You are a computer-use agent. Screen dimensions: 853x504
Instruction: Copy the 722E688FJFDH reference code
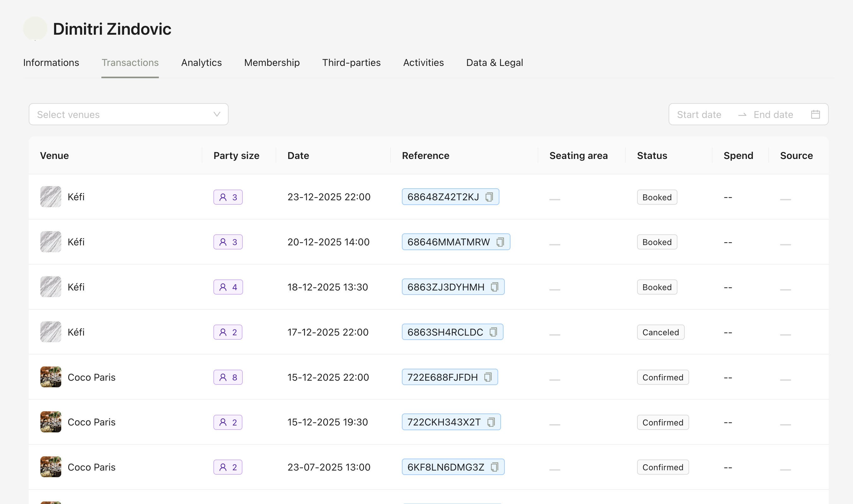488,377
